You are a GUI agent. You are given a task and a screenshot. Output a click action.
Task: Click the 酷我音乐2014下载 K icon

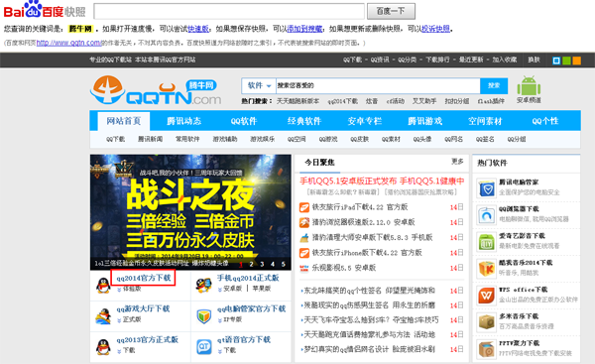pos(487,270)
